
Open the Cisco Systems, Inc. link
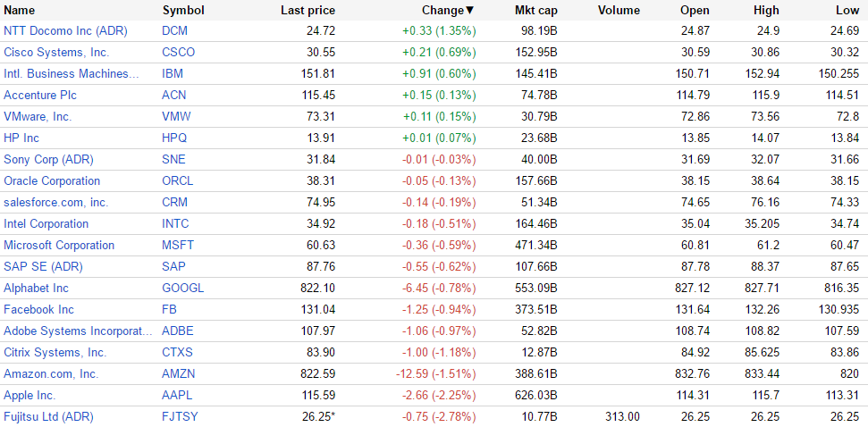pos(56,53)
